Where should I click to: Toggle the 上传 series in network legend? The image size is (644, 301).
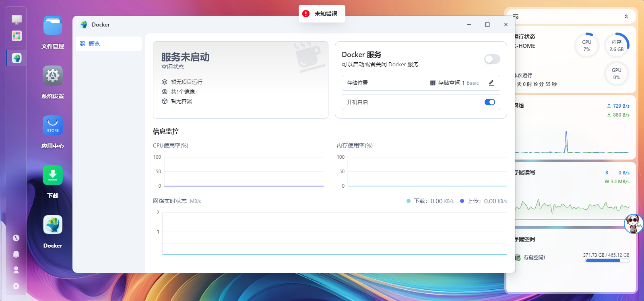483,201
